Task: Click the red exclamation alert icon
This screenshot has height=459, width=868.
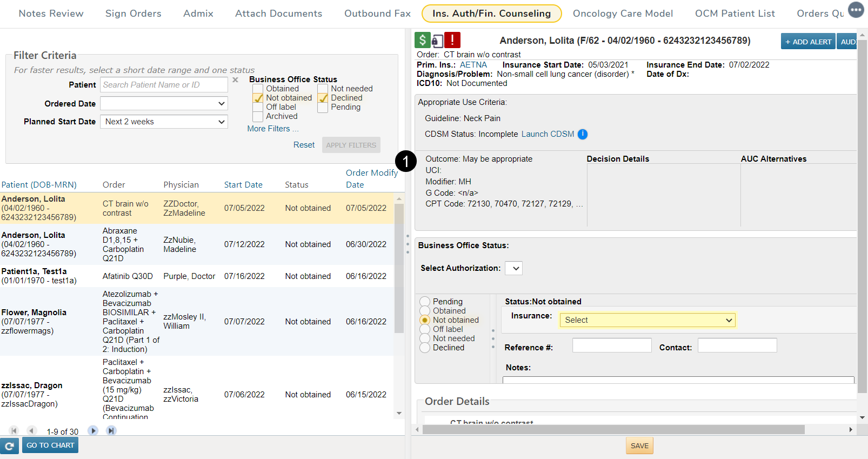Action: [452, 40]
